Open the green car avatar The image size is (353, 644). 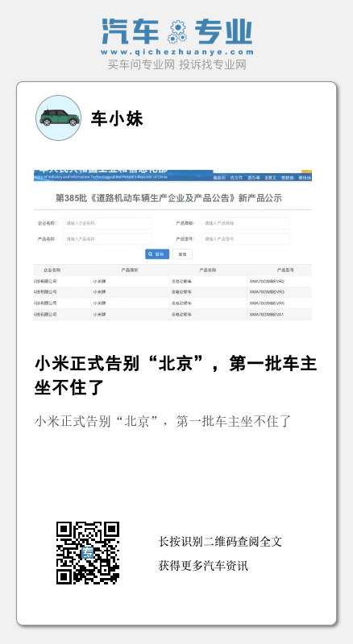click(x=58, y=118)
